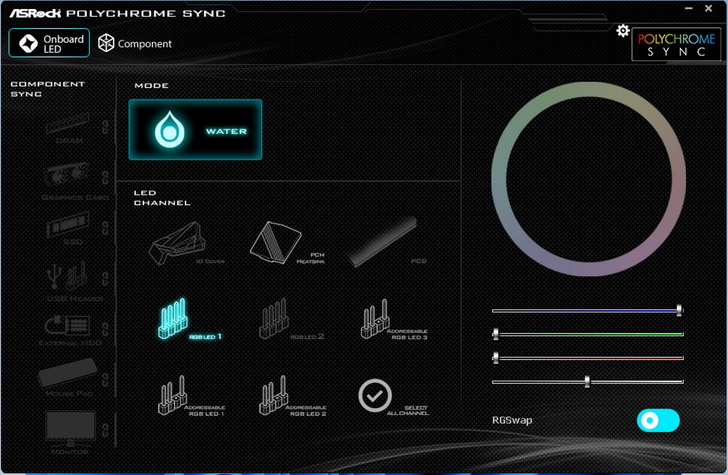
Task: Toggle the link icon beside DRAM
Action: click(x=105, y=127)
